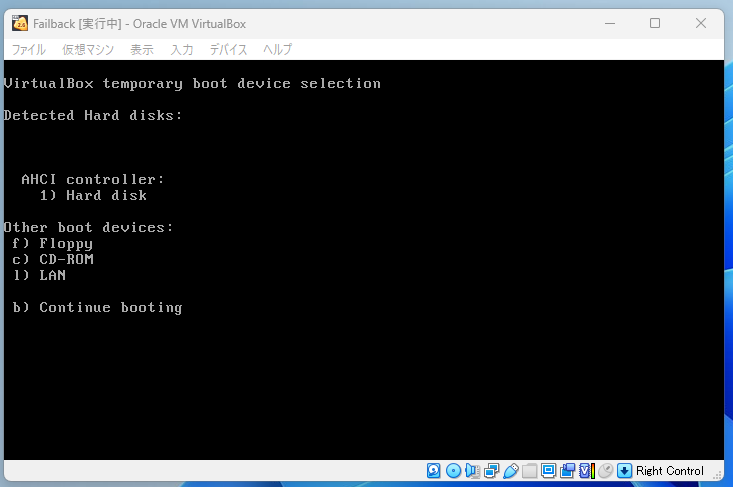
Task: Click the 'Other boot devices:' heading
Action: click(x=88, y=228)
